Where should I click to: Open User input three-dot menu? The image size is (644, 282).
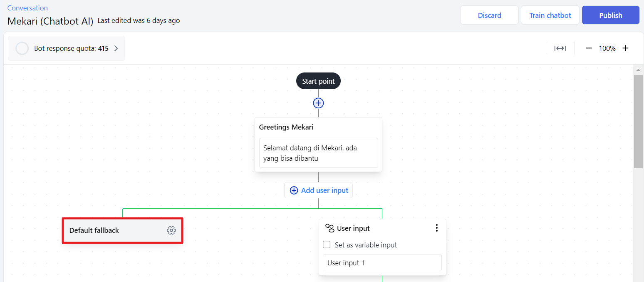tap(436, 228)
